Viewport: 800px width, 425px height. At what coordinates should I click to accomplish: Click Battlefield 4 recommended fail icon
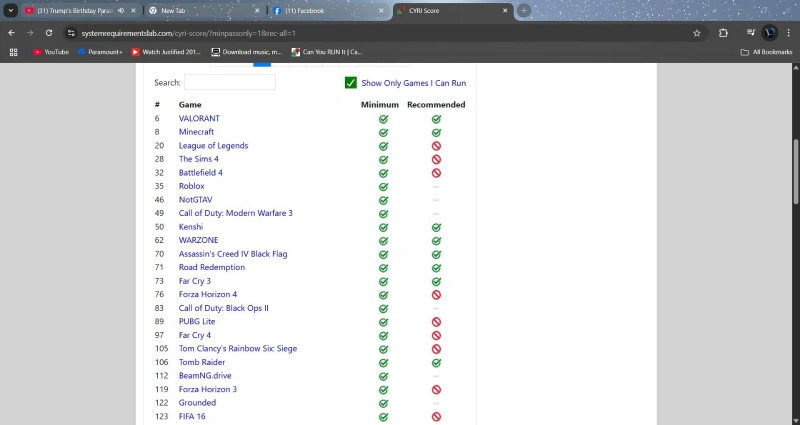(x=436, y=173)
